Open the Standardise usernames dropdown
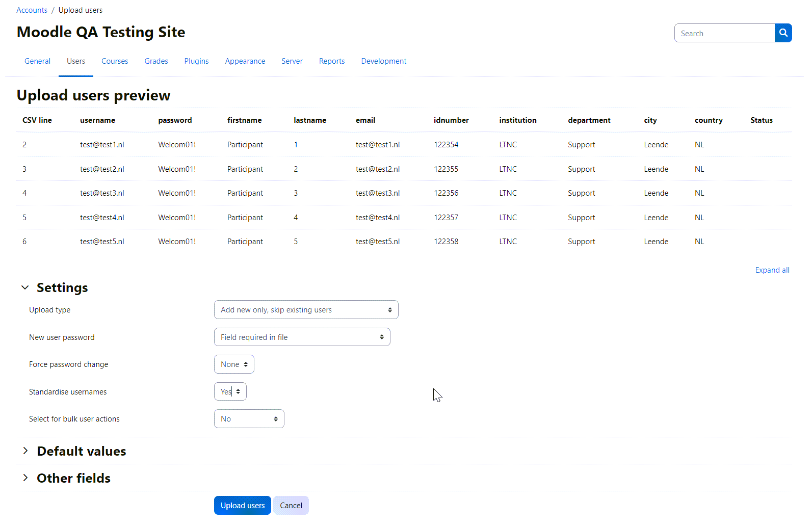The width and height of the screenshot is (812, 527). [x=230, y=391]
